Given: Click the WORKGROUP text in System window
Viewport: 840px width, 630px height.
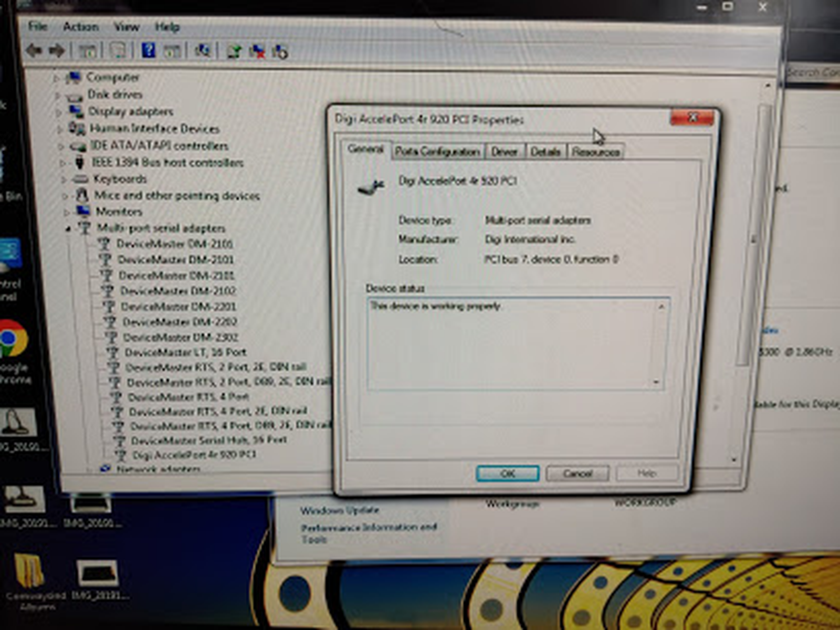Looking at the screenshot, I should click(x=645, y=502).
